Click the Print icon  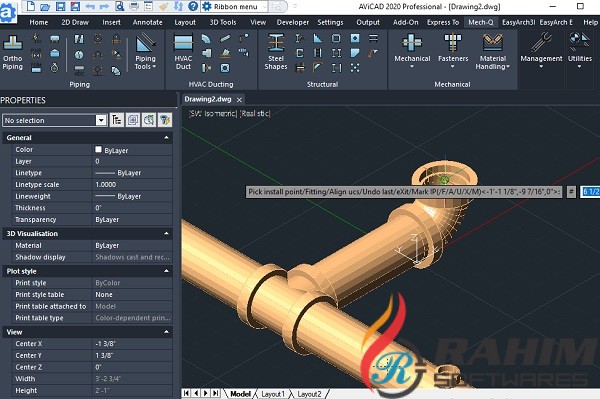[x=134, y=6]
